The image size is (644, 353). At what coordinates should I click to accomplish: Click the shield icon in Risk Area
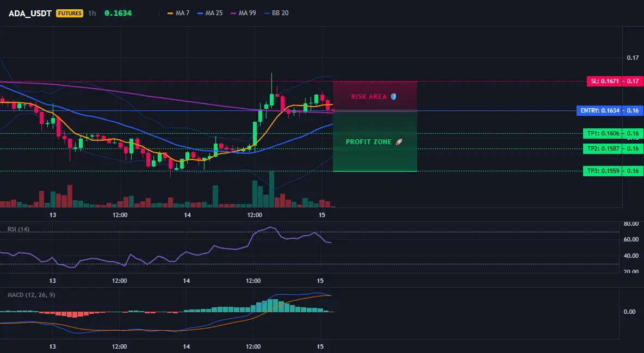coord(393,97)
